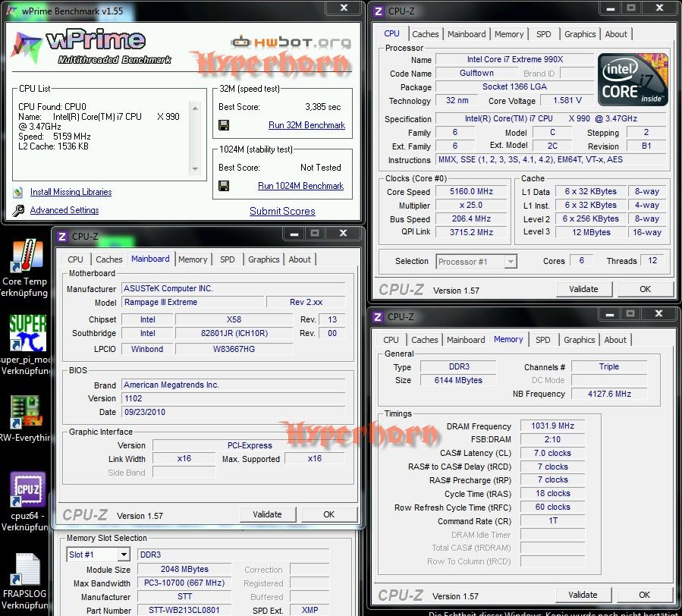Click the CPU List scrollbar up arrow
Screen dimensions: 682x616
click(195, 108)
